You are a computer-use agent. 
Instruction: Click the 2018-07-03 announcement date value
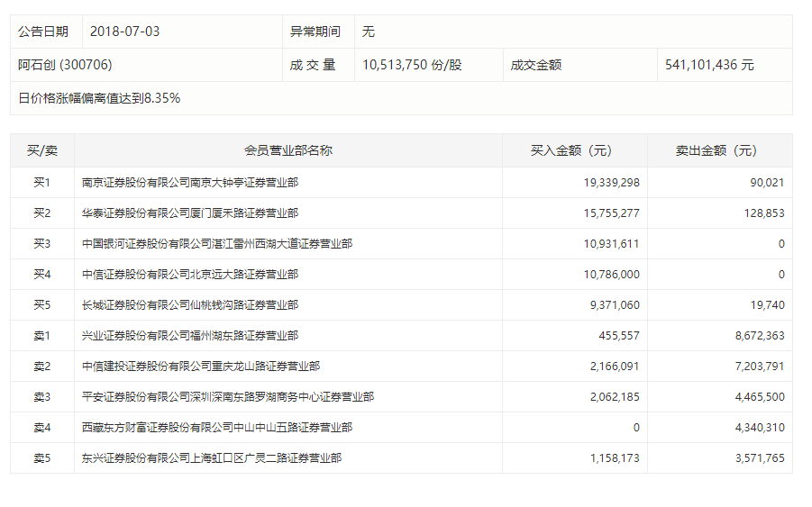tap(124, 32)
